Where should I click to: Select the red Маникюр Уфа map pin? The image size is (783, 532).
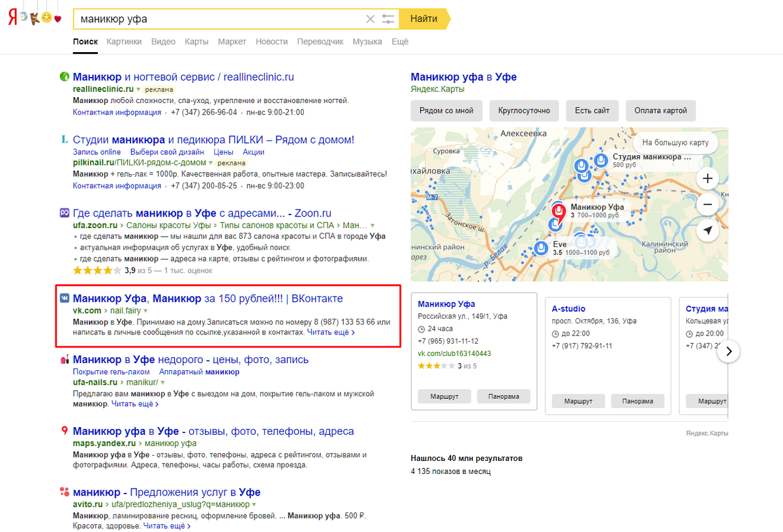click(x=559, y=213)
